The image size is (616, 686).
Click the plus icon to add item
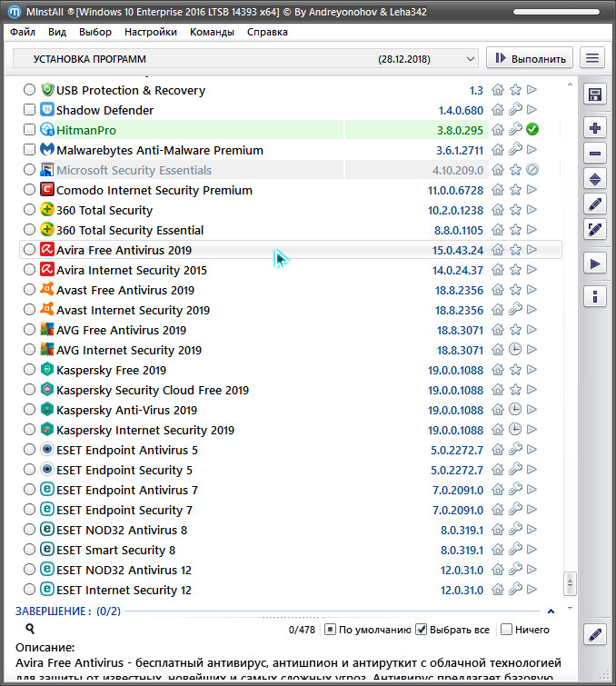[x=595, y=128]
